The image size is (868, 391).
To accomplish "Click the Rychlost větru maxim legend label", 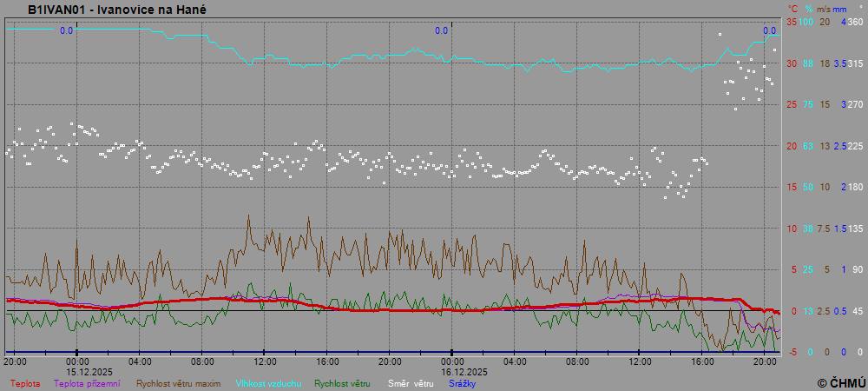I will pos(177,383).
